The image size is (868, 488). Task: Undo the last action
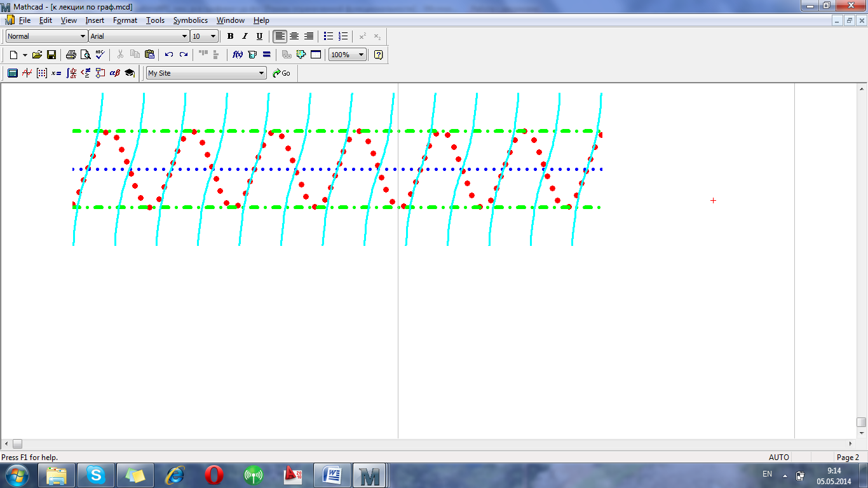(x=169, y=55)
